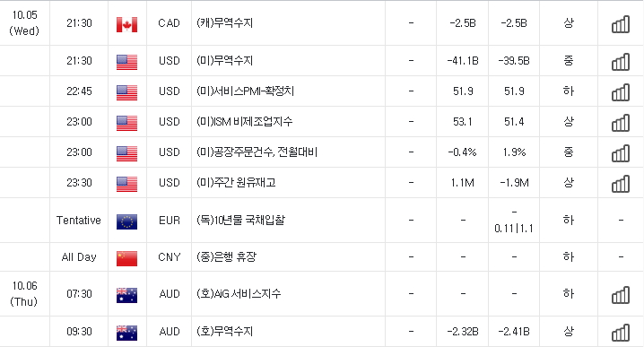Click the China flag icon
Viewport: 644px width, 347px height.
click(x=126, y=258)
